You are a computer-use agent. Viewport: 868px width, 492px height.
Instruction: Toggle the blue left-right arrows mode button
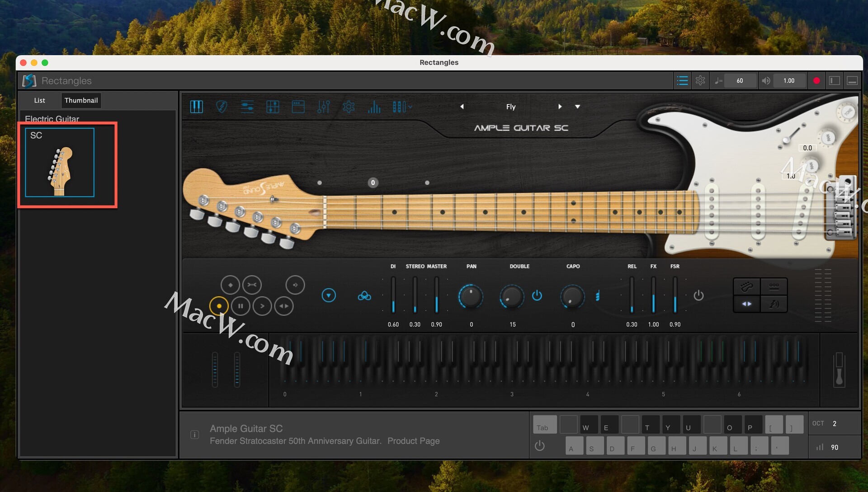pos(747,304)
